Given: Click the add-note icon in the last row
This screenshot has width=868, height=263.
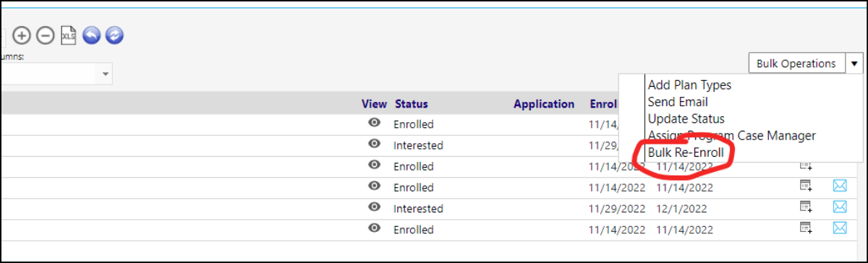Looking at the screenshot, I should [x=806, y=228].
